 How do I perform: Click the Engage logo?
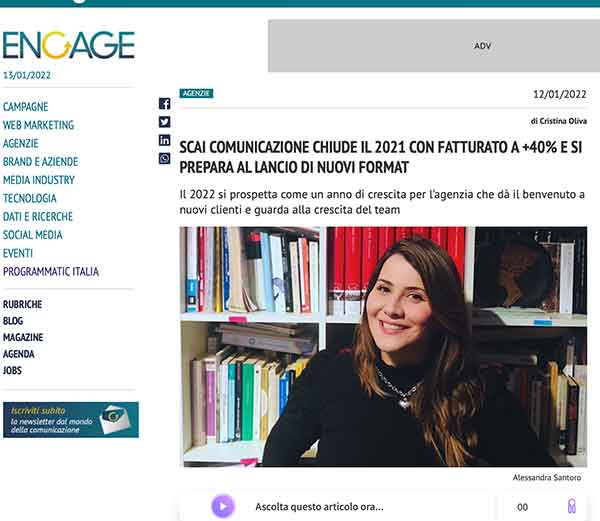coord(68,45)
